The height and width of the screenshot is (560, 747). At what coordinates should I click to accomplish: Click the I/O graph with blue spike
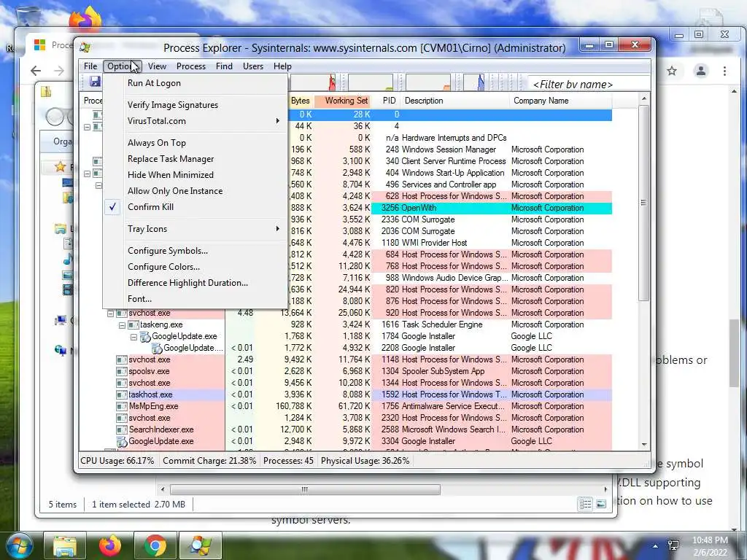(474, 82)
